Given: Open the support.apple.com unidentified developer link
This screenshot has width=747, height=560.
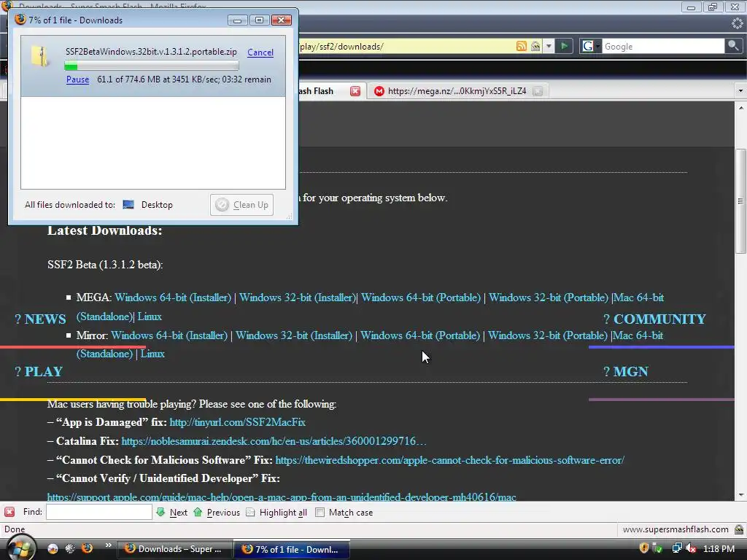Looking at the screenshot, I should tap(282, 497).
